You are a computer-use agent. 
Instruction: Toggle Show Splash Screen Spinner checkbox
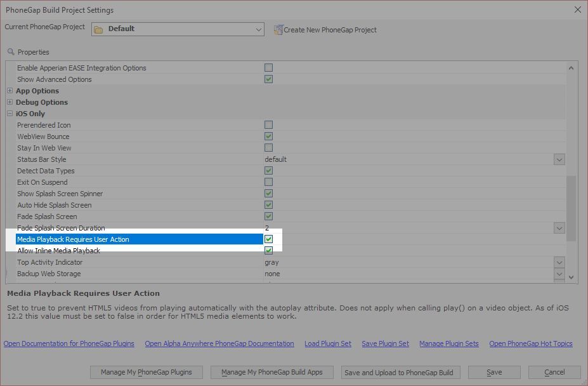tap(268, 194)
